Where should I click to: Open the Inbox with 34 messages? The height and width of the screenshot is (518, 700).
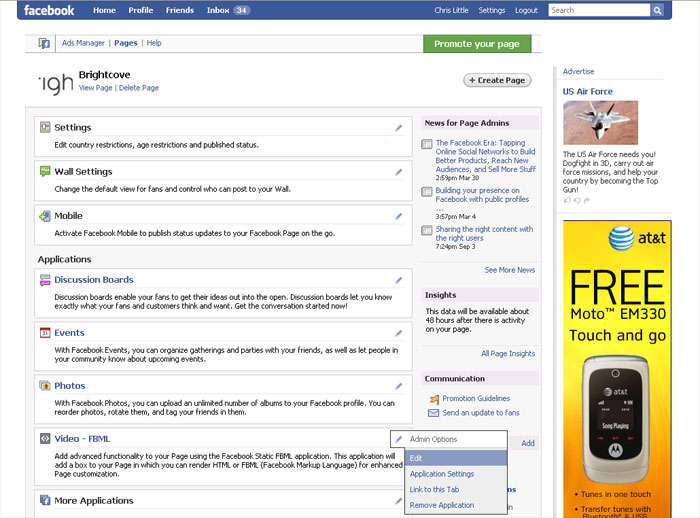(x=228, y=10)
